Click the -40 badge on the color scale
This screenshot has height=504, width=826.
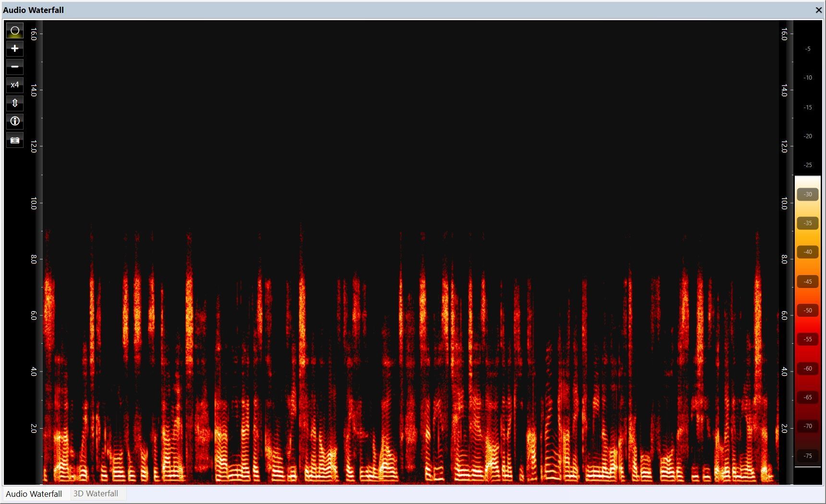point(808,252)
